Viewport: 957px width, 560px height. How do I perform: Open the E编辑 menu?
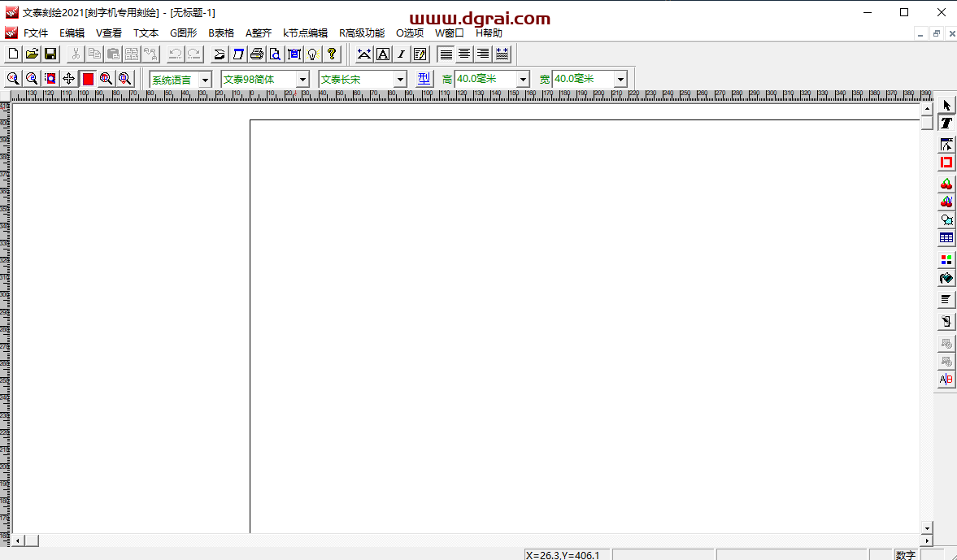(x=72, y=33)
